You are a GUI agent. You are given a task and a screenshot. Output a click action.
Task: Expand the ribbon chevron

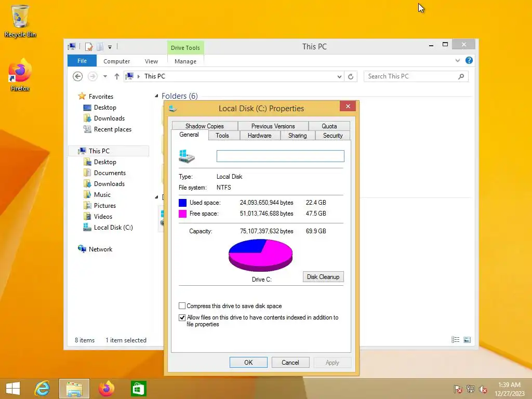pyautogui.click(x=458, y=60)
